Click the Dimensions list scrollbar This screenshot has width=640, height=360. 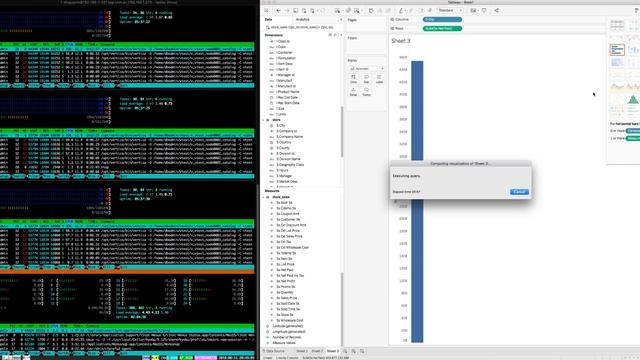coord(342,131)
